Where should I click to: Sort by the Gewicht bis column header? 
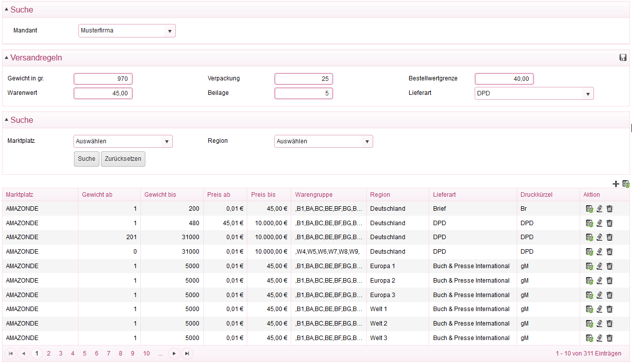pyautogui.click(x=172, y=195)
